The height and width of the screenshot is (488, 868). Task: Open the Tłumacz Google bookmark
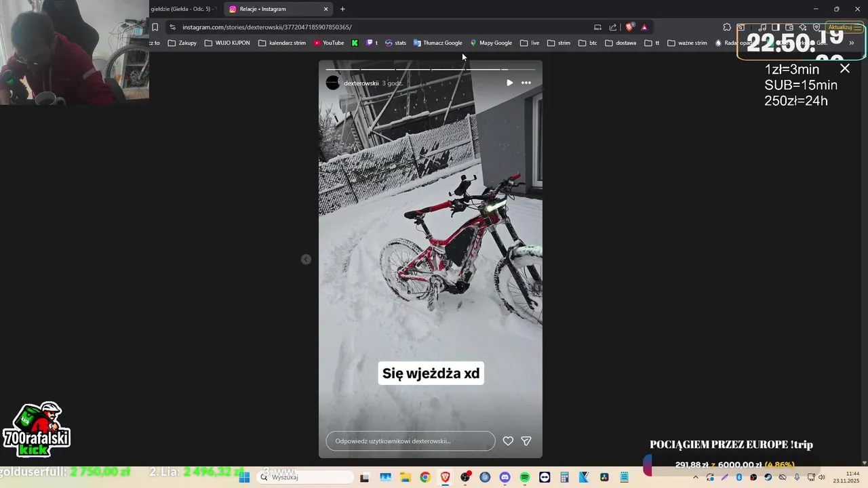coord(437,43)
